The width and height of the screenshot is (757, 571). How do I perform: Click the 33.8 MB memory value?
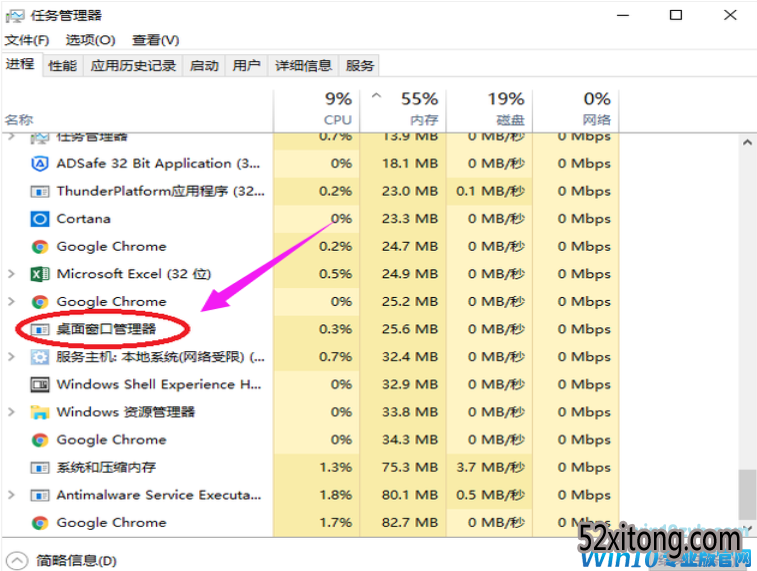coord(410,412)
